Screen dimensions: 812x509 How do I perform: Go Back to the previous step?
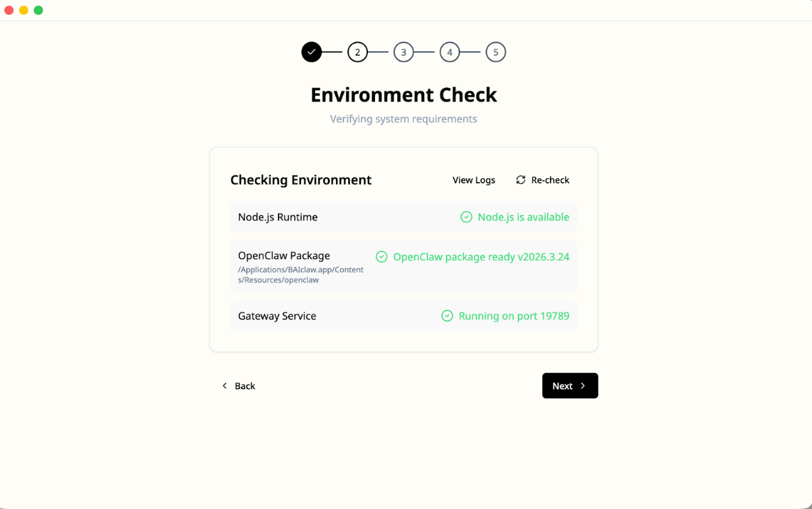tap(238, 386)
